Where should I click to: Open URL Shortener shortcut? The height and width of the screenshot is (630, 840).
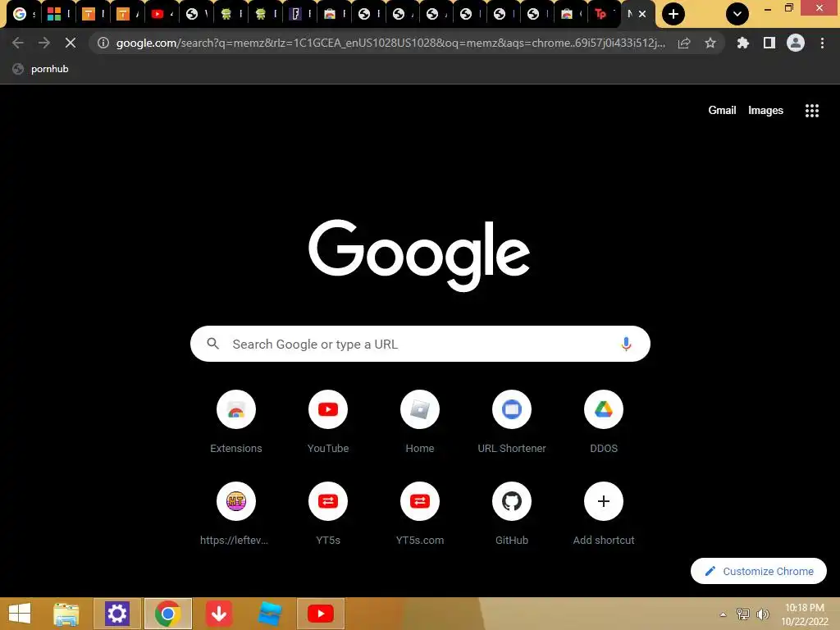tap(512, 422)
